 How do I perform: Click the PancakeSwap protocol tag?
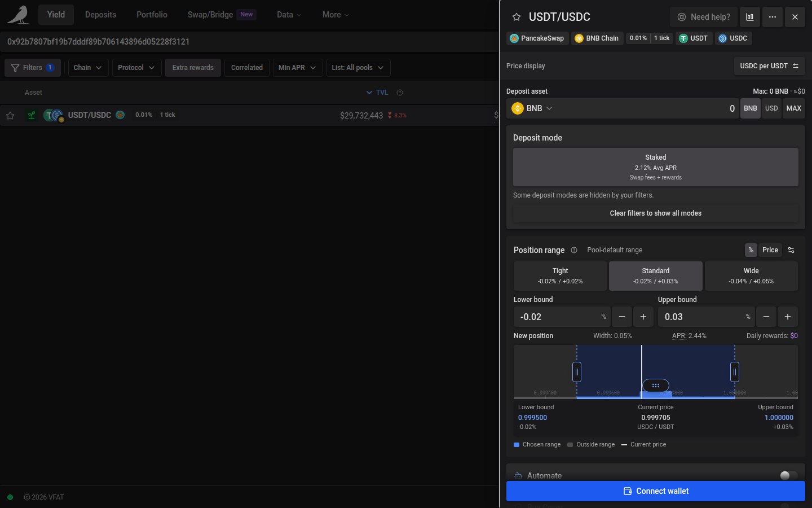coord(537,38)
